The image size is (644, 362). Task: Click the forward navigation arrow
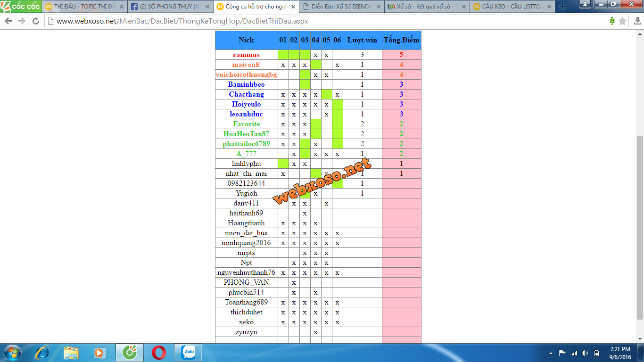click(22, 21)
